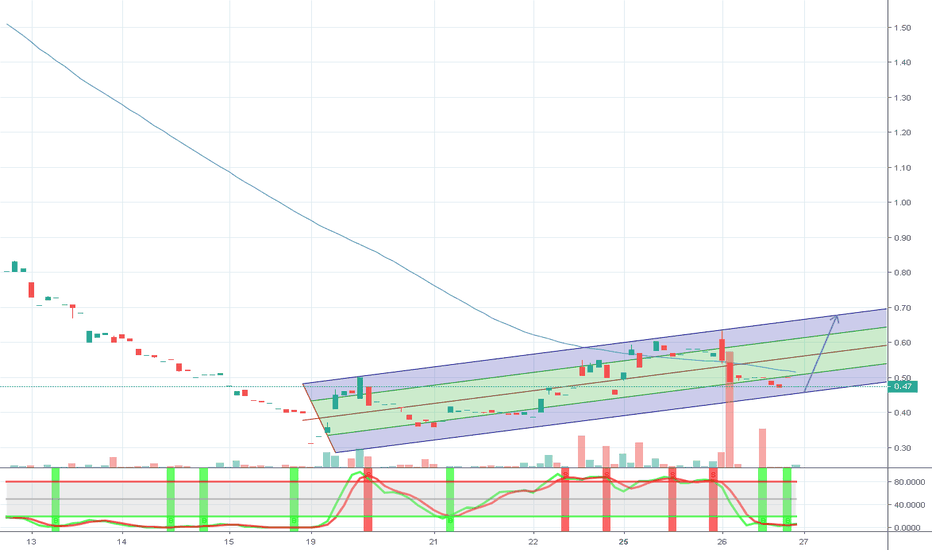
Task: Click the 0.60 price axis label
Action: coord(902,342)
